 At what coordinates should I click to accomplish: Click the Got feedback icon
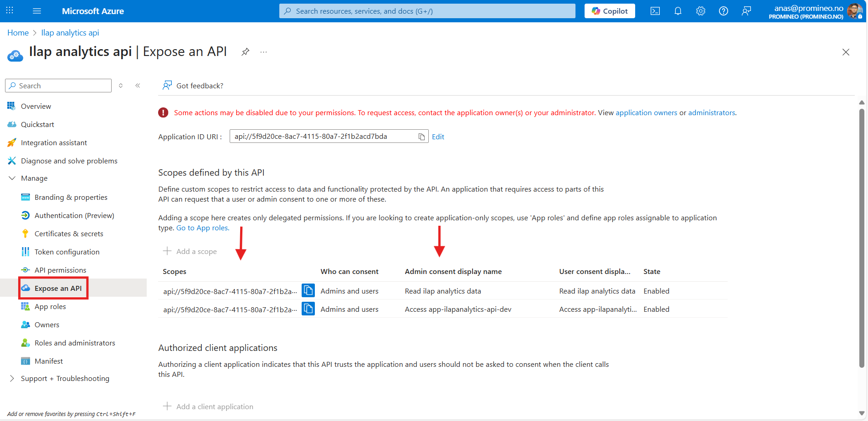[x=167, y=85]
